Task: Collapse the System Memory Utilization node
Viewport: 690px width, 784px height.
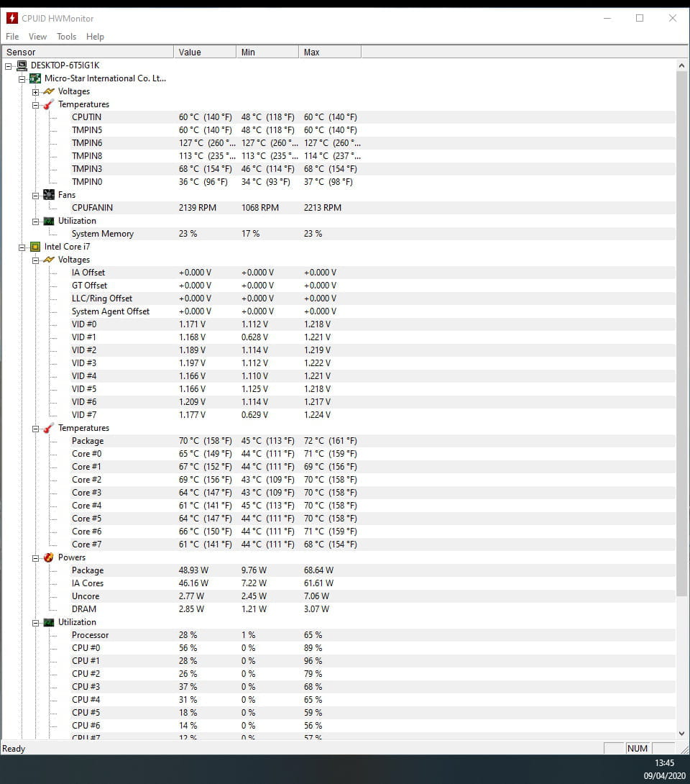Action: [x=35, y=222]
